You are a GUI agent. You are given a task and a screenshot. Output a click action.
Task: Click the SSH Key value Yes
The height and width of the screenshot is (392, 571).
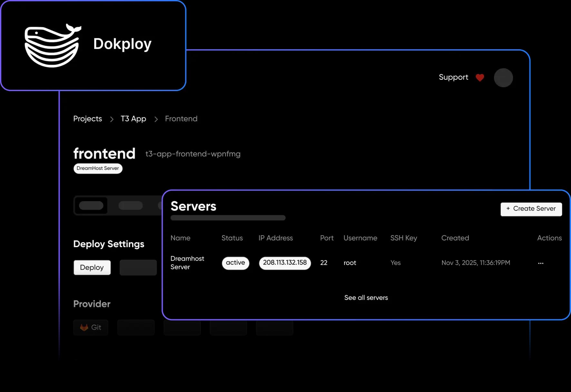(395, 263)
